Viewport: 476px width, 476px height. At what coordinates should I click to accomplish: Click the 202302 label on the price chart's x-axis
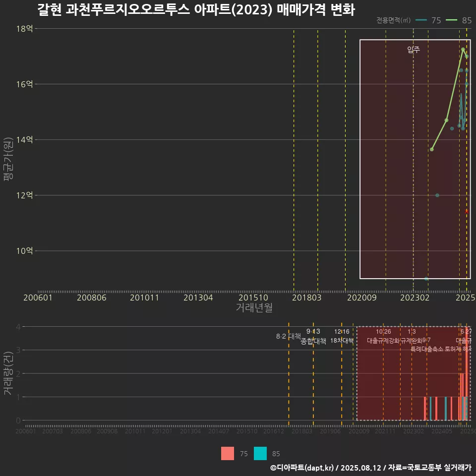point(415,297)
